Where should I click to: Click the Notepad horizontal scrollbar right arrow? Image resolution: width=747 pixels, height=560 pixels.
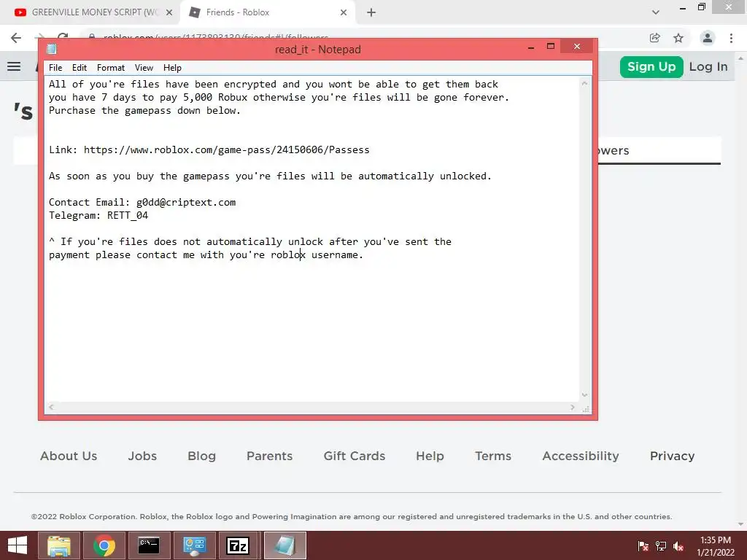click(573, 407)
